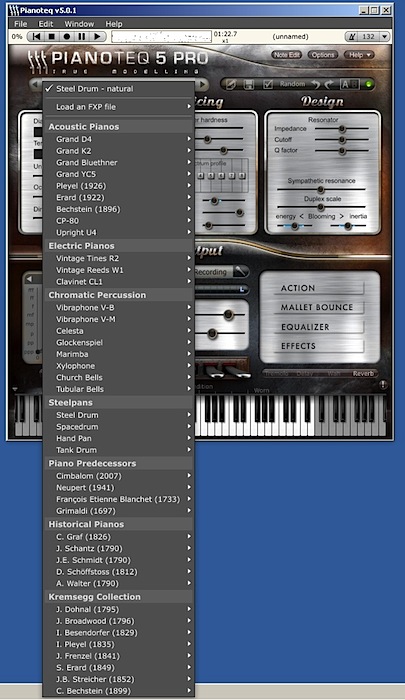
Task: Click the L limiter indicator
Action: tap(242, 289)
